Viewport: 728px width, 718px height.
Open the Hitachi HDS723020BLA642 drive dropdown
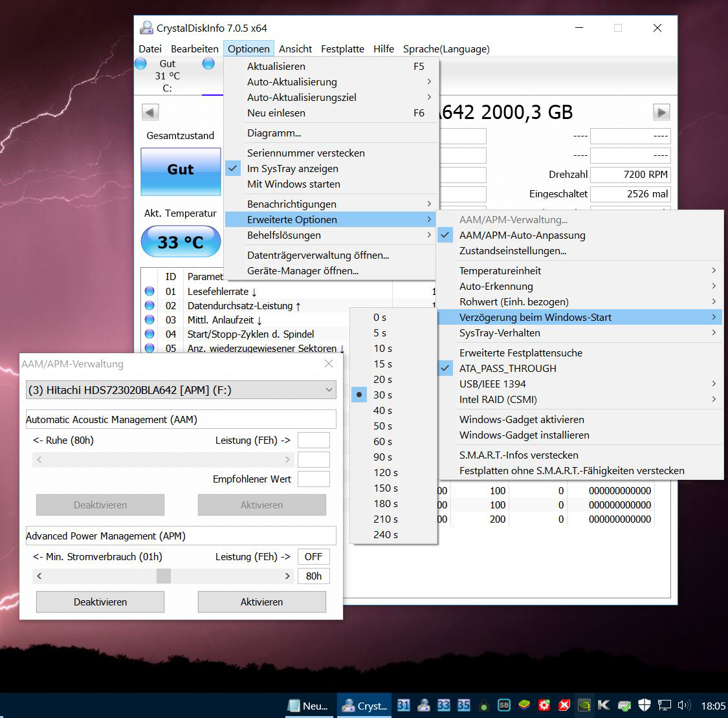181,390
